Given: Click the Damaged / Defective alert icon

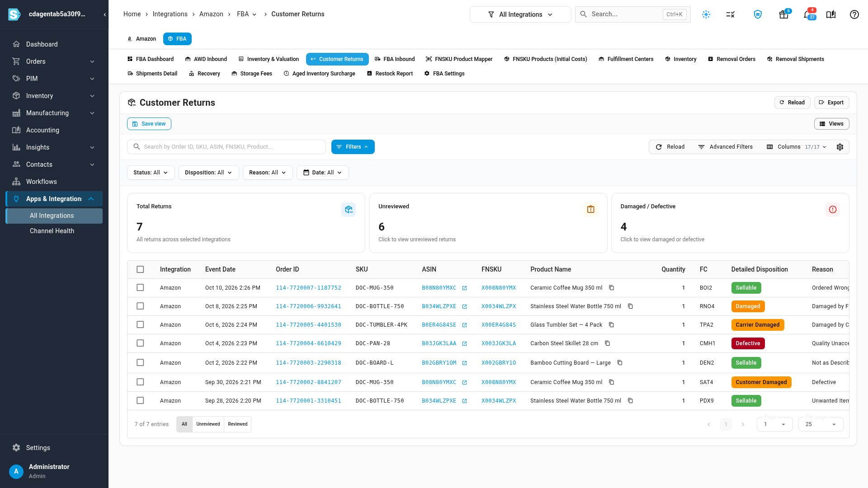Looking at the screenshot, I should (x=832, y=210).
